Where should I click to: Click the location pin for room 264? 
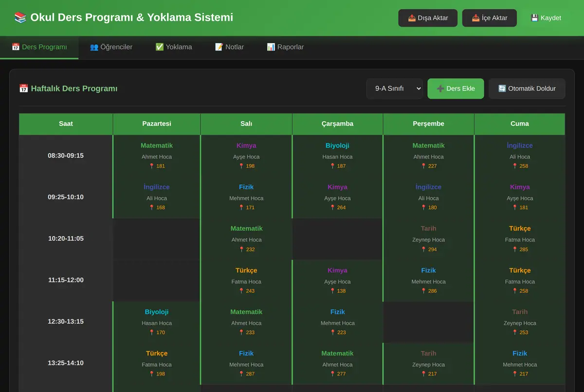[x=332, y=208]
